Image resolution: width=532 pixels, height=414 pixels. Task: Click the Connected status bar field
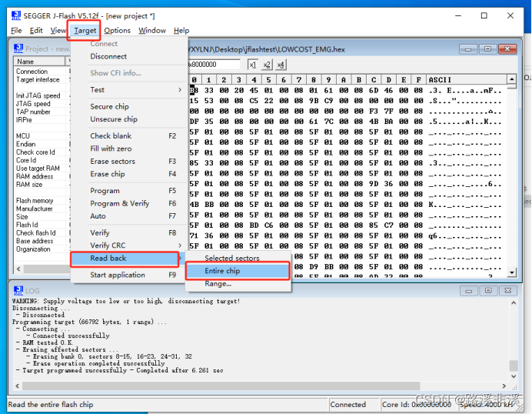tap(353, 405)
